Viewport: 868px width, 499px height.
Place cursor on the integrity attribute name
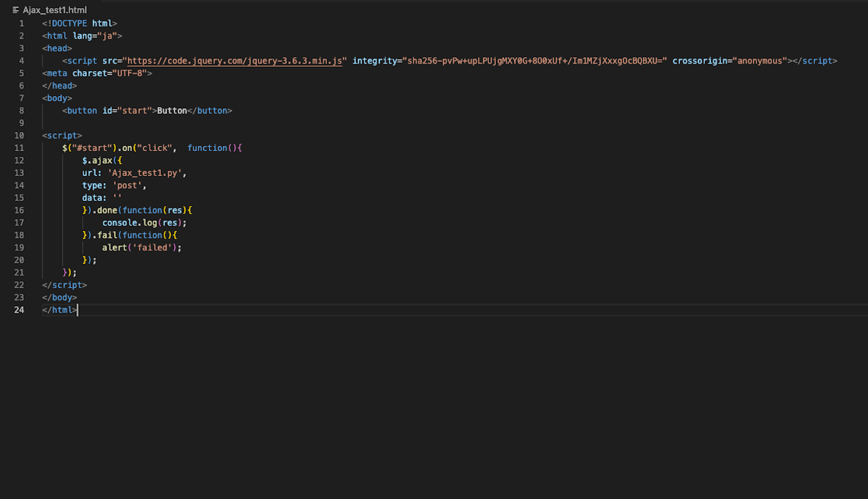pos(374,61)
